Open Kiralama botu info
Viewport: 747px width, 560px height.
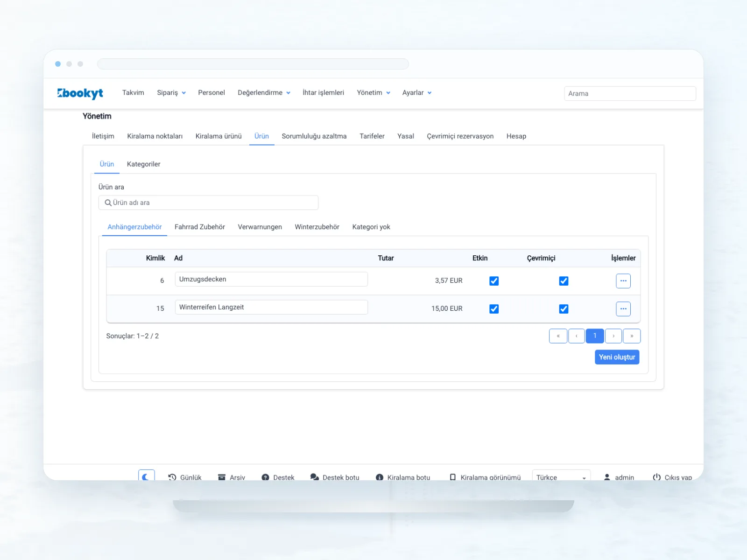click(403, 477)
